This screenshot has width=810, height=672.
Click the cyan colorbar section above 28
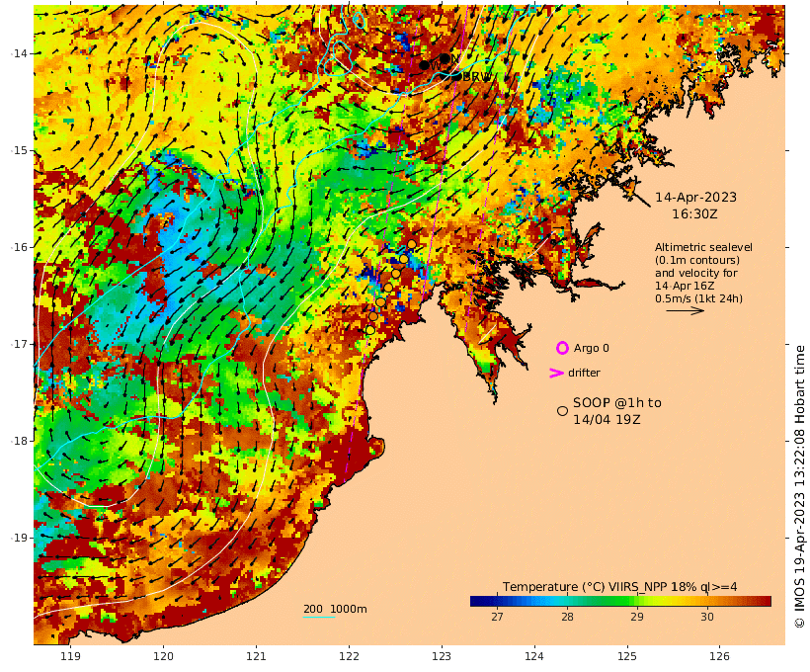click(560, 601)
